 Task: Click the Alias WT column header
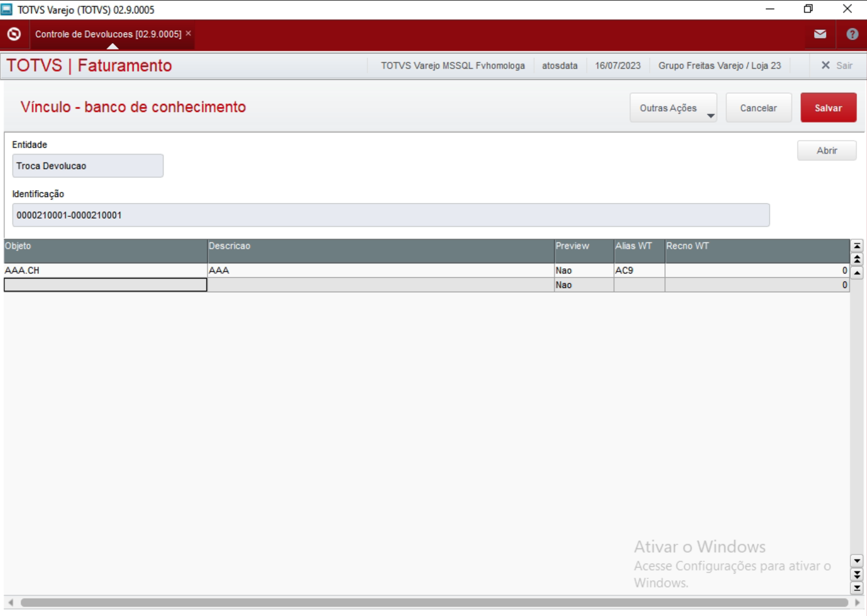[639, 251]
